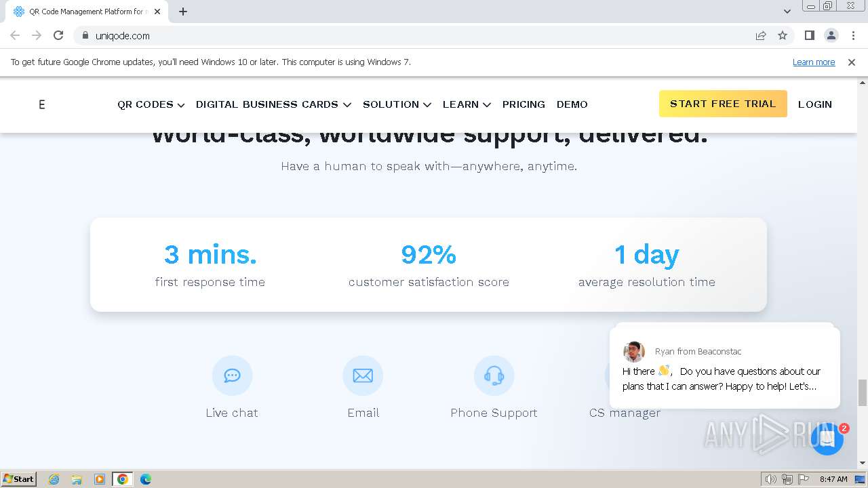Click the taskbar clock showing 8:47 AM

coord(833,479)
